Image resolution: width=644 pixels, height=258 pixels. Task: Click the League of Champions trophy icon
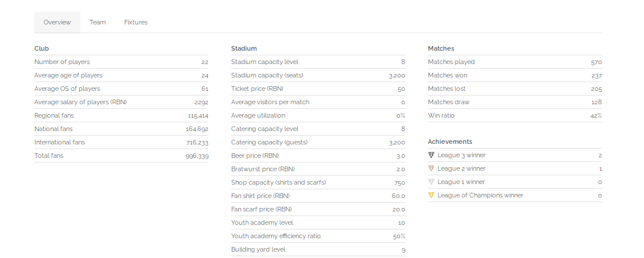431,195
